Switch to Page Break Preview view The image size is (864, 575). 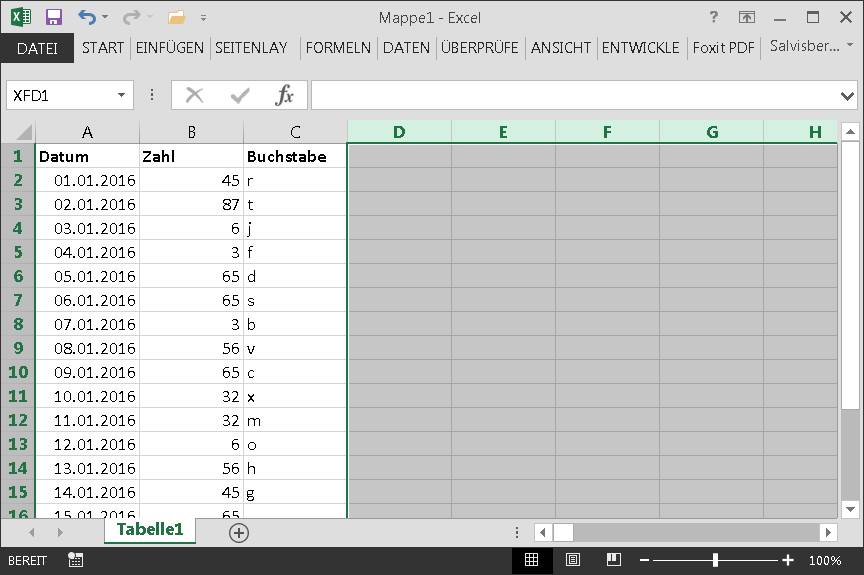point(614,560)
